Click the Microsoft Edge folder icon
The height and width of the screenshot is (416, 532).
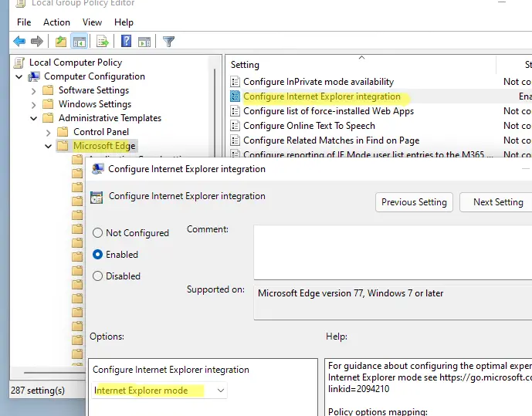pyautogui.click(x=63, y=146)
